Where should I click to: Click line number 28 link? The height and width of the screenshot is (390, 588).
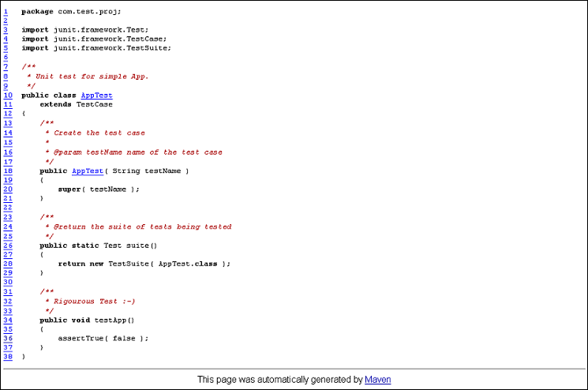click(x=7, y=264)
